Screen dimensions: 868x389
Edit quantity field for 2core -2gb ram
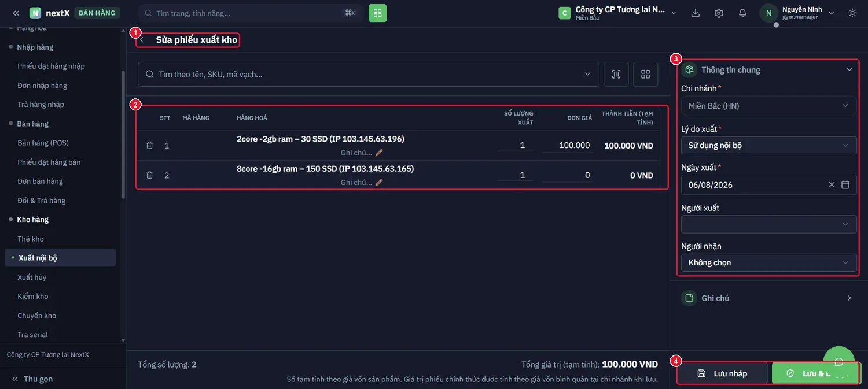coord(515,145)
